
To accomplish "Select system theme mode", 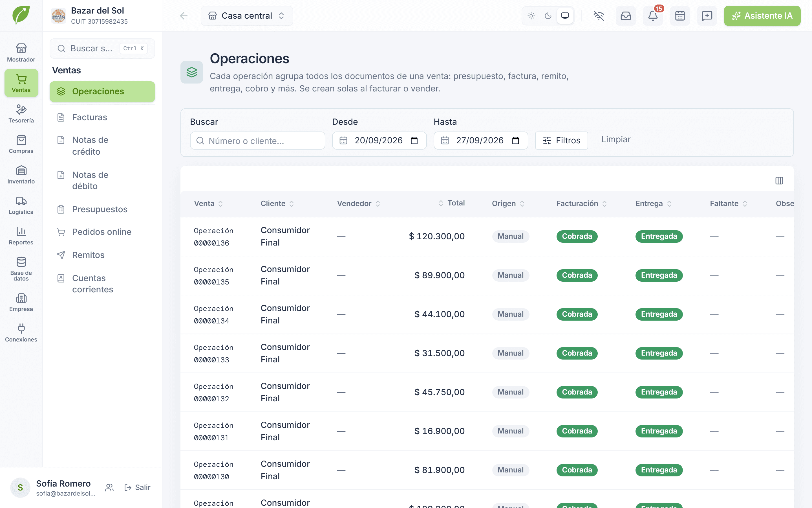I will click(x=565, y=16).
